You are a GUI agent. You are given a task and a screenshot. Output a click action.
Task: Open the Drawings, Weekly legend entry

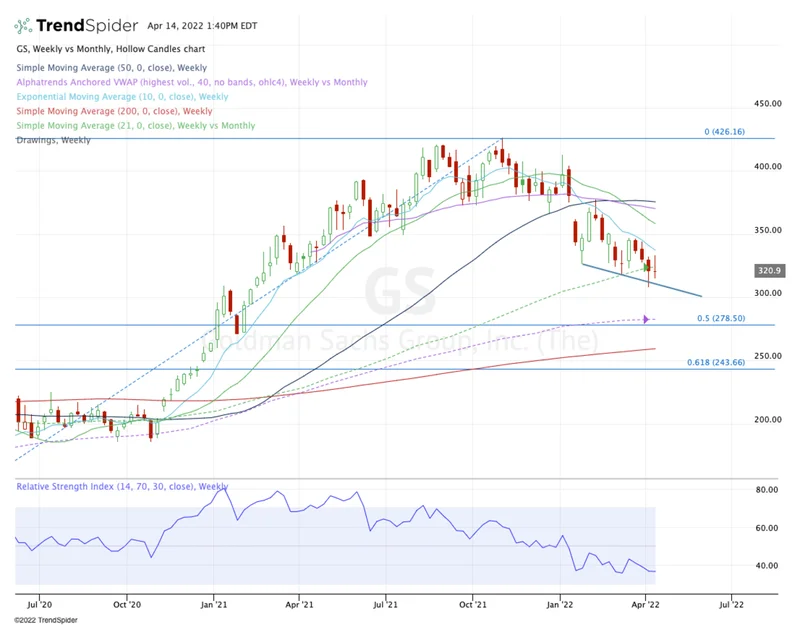tap(53, 140)
